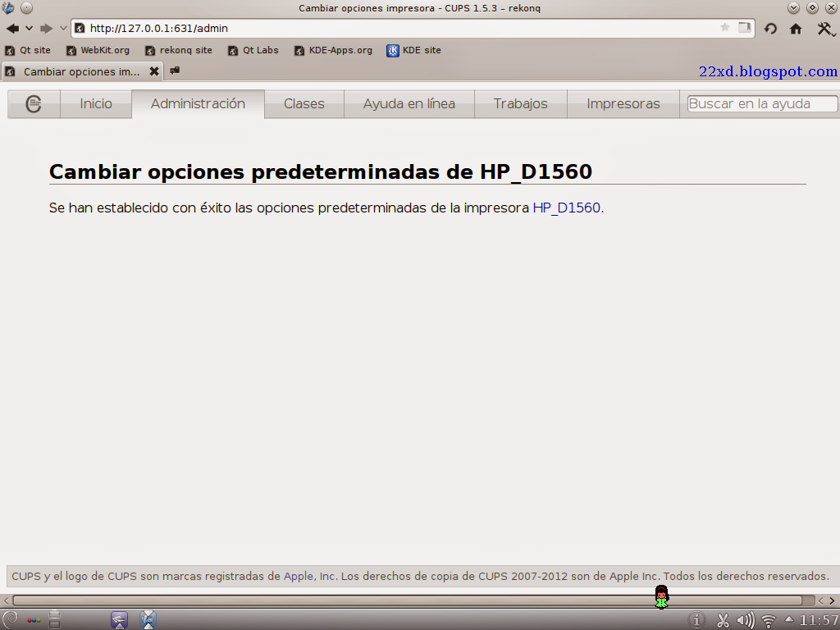The height and width of the screenshot is (630, 840).
Task: Open the Inicio tab
Action: coord(96,103)
